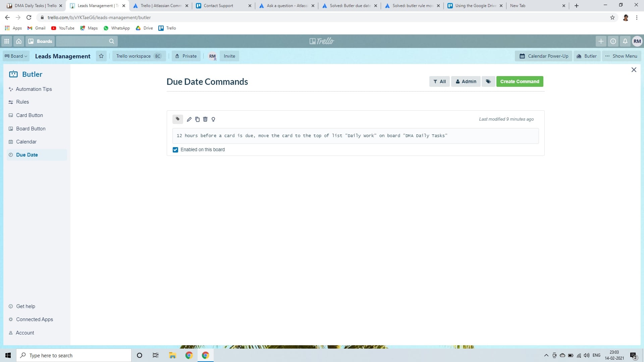Click the tag icon on the command card
Image resolution: width=644 pixels, height=362 pixels.
click(178, 119)
